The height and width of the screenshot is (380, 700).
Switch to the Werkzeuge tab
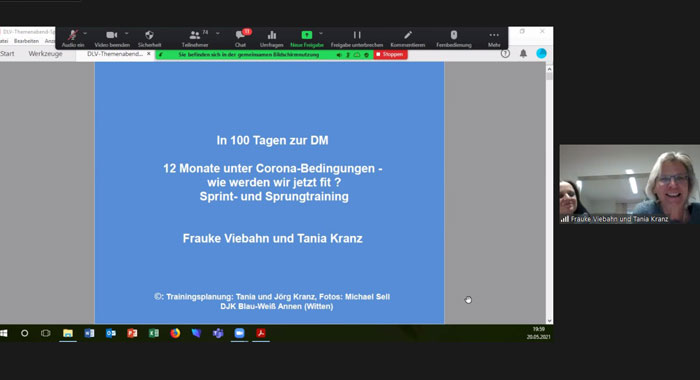(46, 54)
